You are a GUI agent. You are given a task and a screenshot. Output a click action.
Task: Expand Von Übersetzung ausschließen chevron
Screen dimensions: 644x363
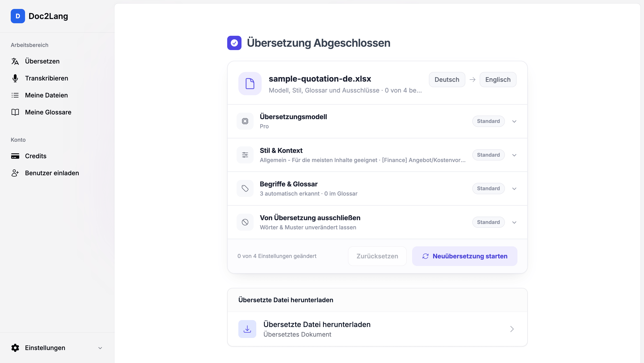tap(514, 222)
